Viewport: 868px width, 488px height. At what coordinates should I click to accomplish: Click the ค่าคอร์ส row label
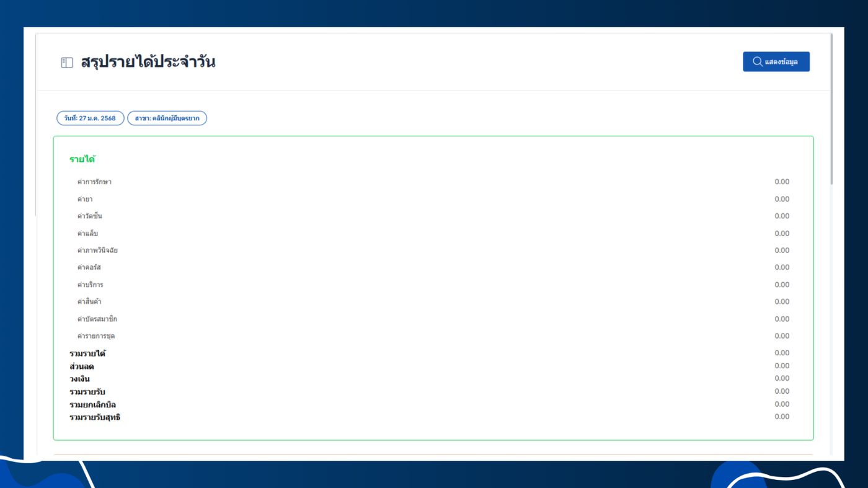tap(89, 267)
